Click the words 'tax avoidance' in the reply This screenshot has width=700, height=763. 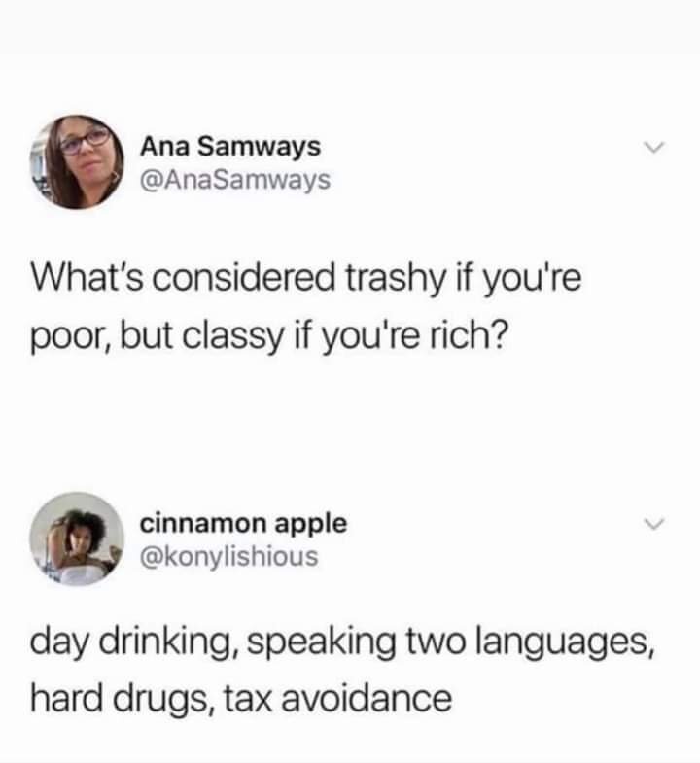click(337, 699)
